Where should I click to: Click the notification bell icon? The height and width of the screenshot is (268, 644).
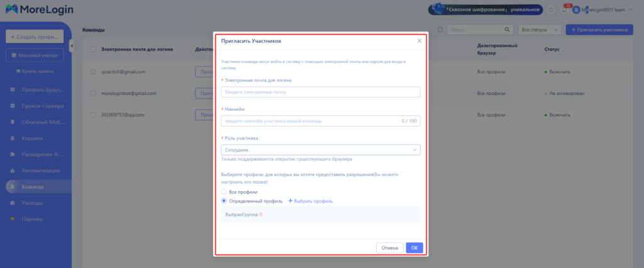563,10
